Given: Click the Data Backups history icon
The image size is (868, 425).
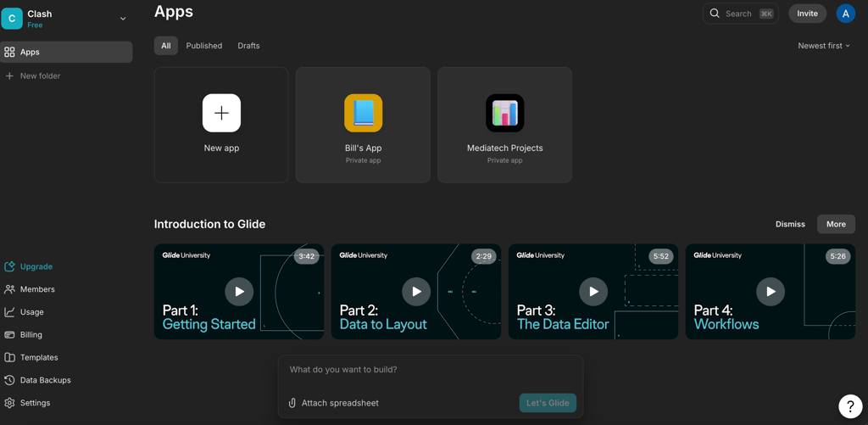Looking at the screenshot, I should coord(9,380).
